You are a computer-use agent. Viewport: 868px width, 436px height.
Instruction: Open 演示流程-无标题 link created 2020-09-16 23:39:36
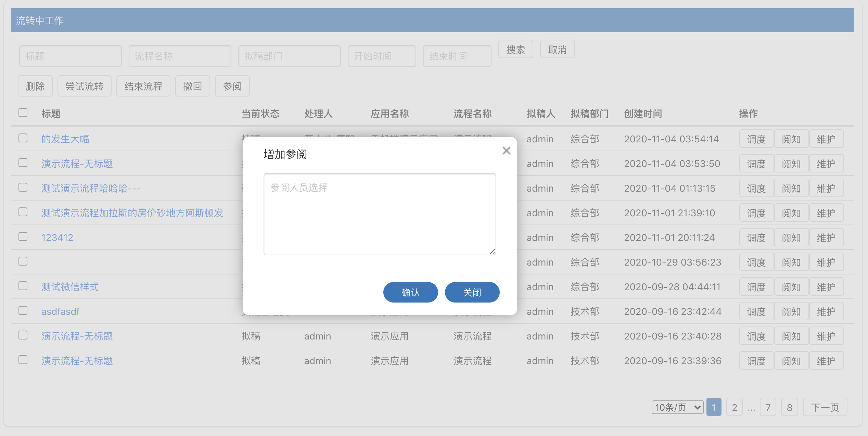click(77, 361)
